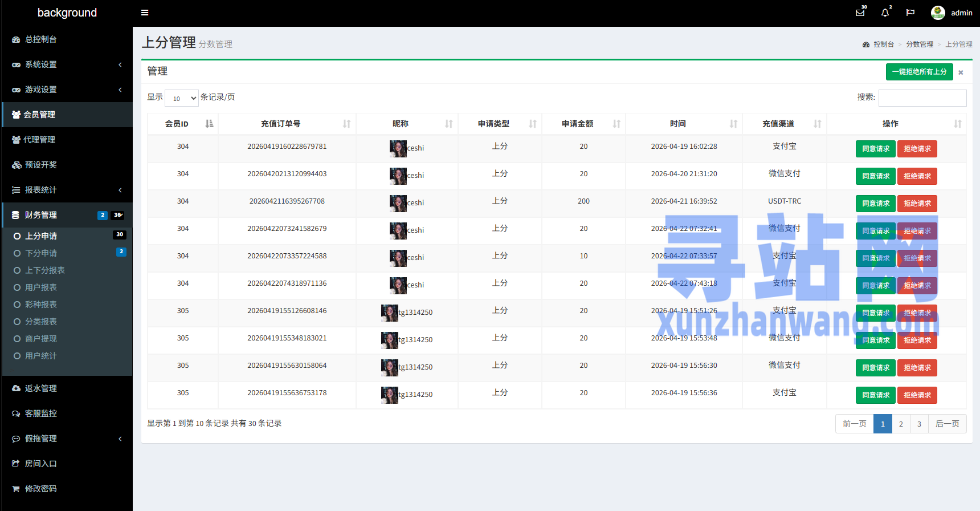Image resolution: width=980 pixels, height=511 pixels.
Task: Click 一键拒绝所有上分 button
Action: pyautogui.click(x=919, y=72)
